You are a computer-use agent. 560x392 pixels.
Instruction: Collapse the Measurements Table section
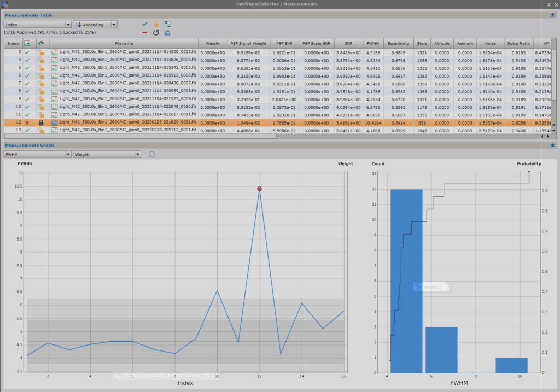coord(552,15)
